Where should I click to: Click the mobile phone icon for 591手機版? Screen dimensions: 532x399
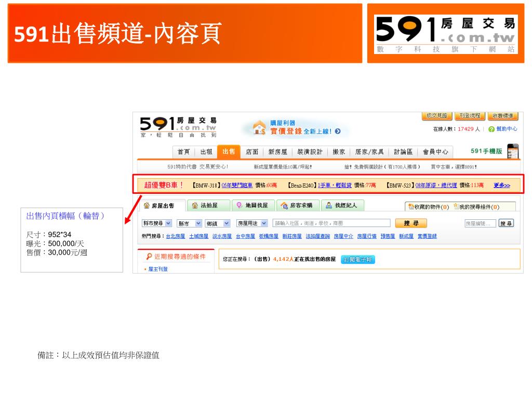[513, 151]
